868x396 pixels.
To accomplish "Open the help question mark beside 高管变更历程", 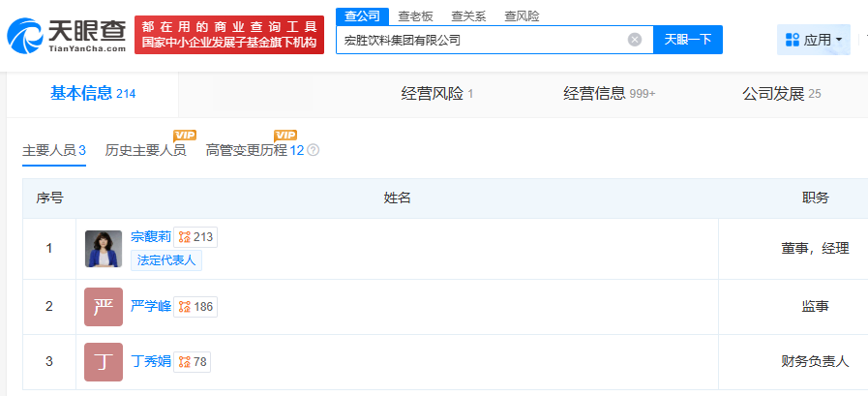I will click(314, 150).
